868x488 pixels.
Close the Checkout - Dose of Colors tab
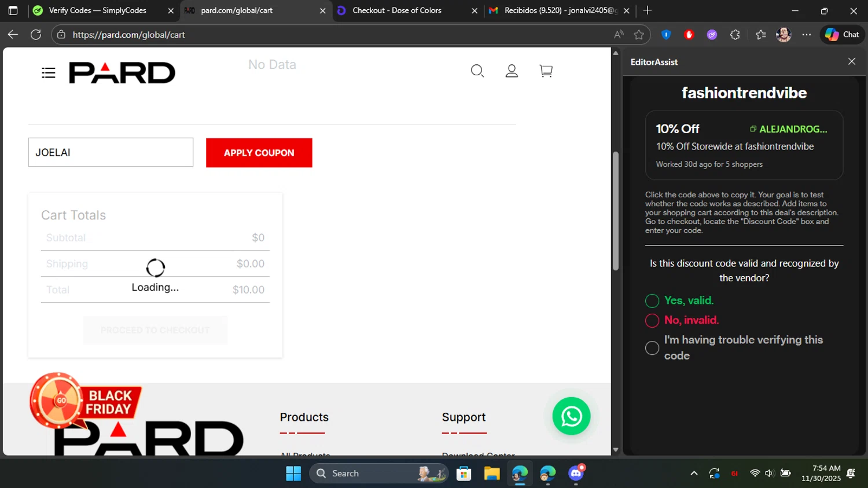tap(475, 10)
